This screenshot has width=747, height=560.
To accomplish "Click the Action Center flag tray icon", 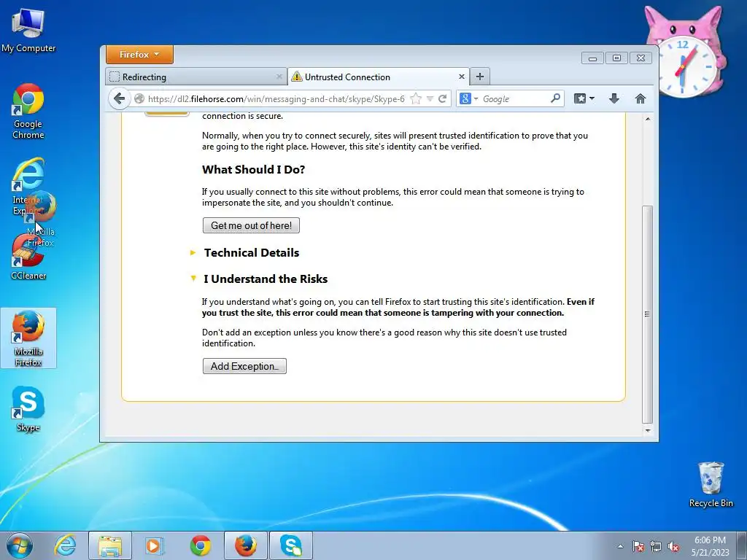I will coord(638,546).
